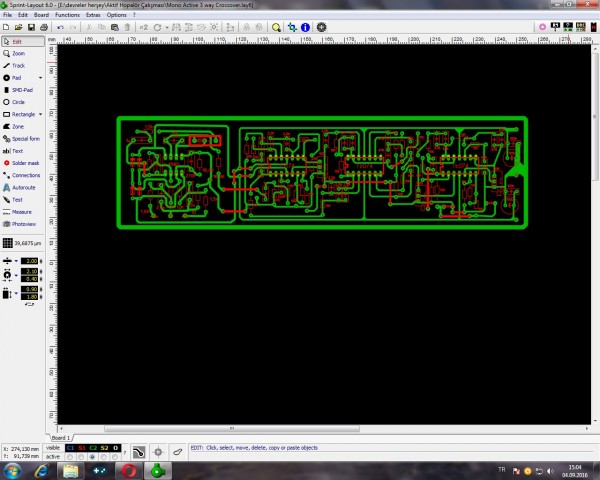
Task: Start the Autoroute tool
Action: [22, 187]
